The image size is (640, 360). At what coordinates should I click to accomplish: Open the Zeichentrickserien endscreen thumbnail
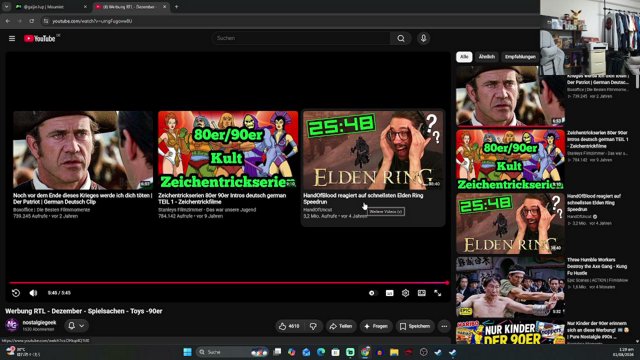[x=228, y=150]
